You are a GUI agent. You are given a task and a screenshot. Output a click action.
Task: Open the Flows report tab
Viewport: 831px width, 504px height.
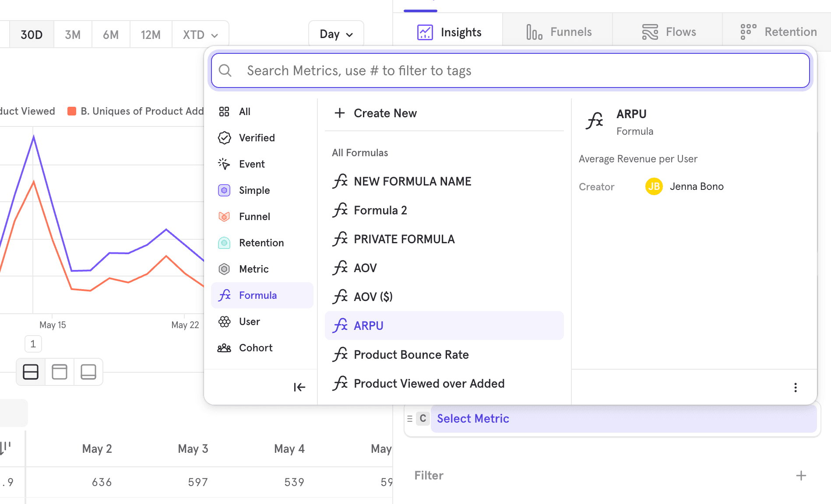coord(668,32)
